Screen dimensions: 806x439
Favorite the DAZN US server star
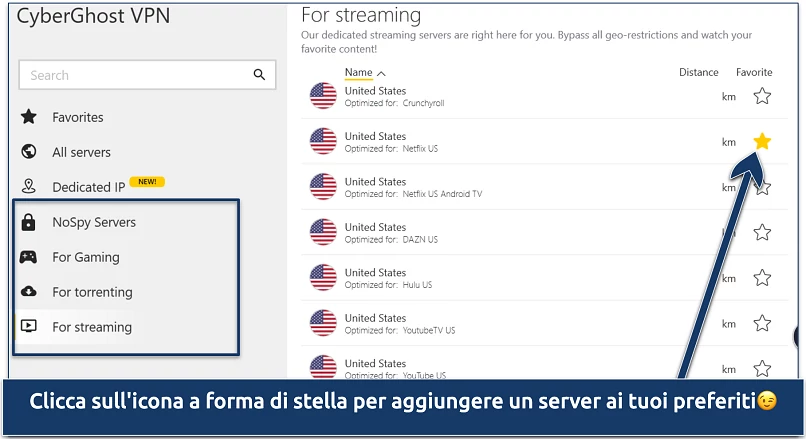tap(762, 232)
